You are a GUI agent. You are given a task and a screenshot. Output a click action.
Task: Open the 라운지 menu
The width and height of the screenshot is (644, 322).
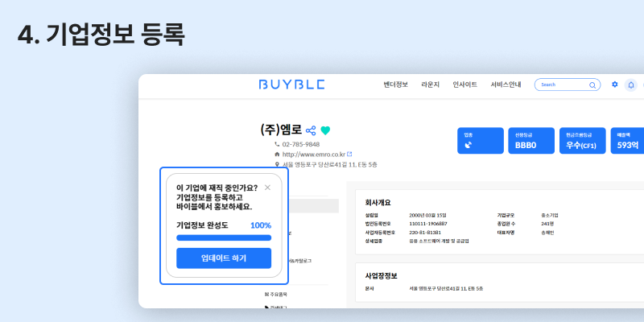(x=430, y=85)
